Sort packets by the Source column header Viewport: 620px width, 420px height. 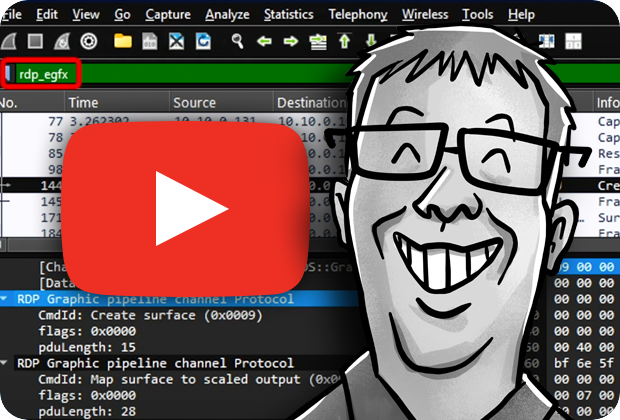pos(221,102)
